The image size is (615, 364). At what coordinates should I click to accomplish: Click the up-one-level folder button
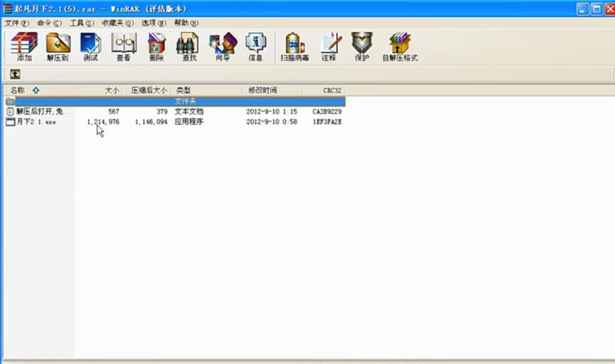[x=15, y=74]
